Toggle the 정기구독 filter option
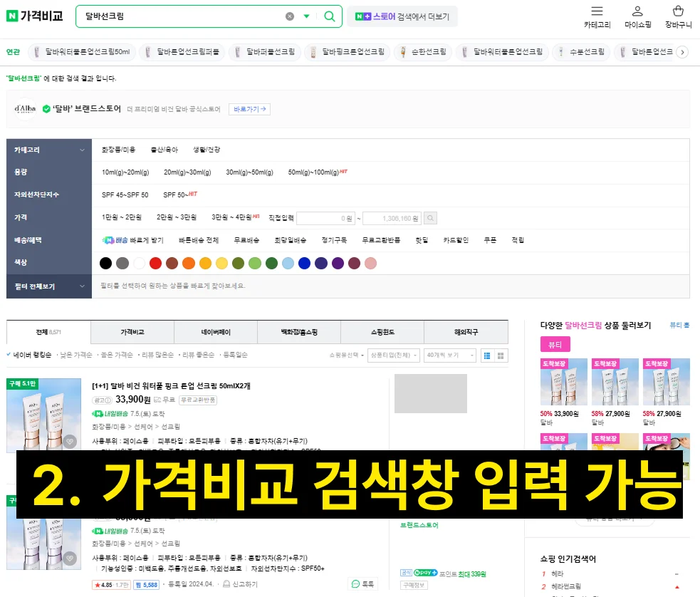 335,239
